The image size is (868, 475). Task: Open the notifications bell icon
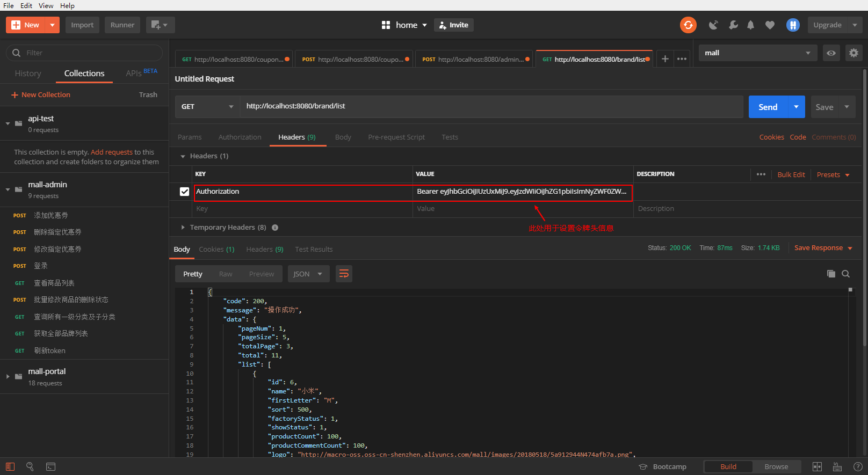click(750, 25)
